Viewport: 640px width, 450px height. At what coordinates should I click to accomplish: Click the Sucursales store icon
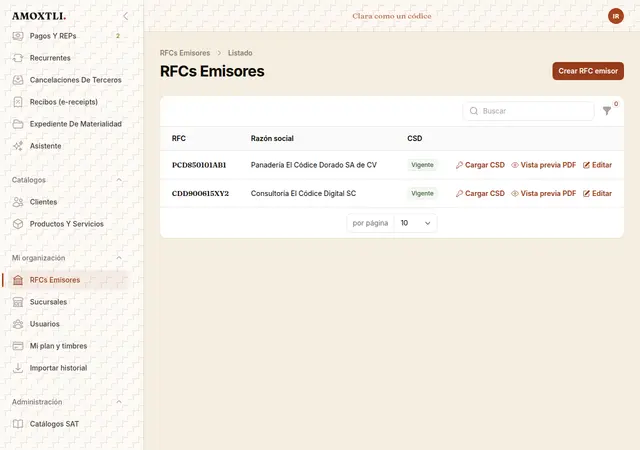(x=18, y=302)
